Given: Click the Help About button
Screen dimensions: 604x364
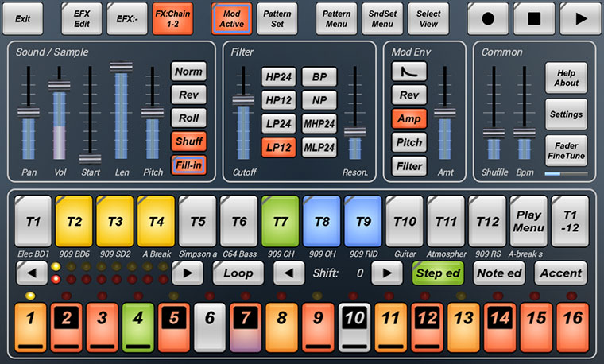Looking at the screenshot, I should pyautogui.click(x=566, y=78).
